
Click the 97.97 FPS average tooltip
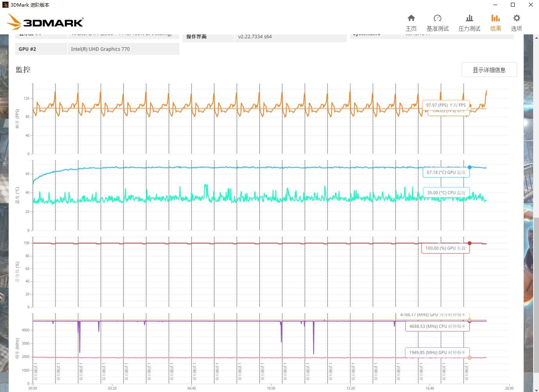446,105
